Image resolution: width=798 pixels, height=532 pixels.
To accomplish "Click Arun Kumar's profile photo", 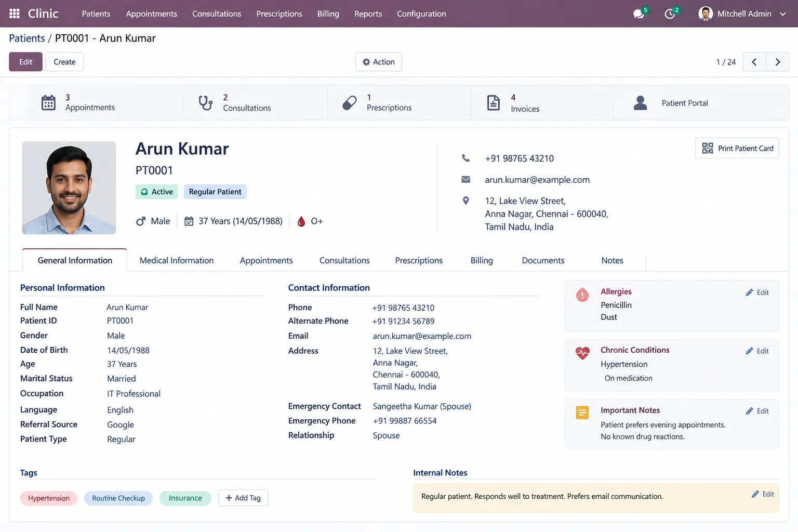I will tap(69, 188).
